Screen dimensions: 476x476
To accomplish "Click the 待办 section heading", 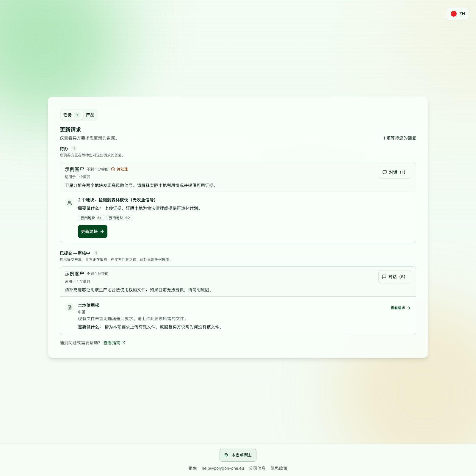I will [64, 149].
